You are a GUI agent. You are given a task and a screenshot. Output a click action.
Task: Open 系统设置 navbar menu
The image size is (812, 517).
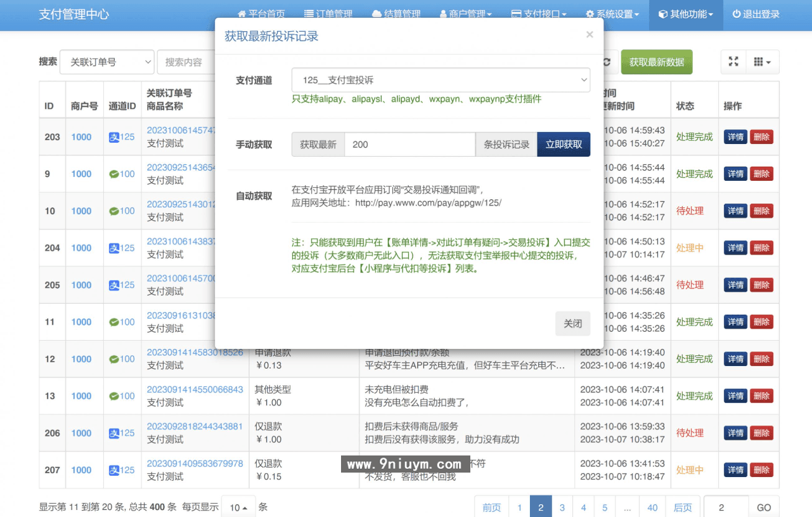(x=612, y=14)
